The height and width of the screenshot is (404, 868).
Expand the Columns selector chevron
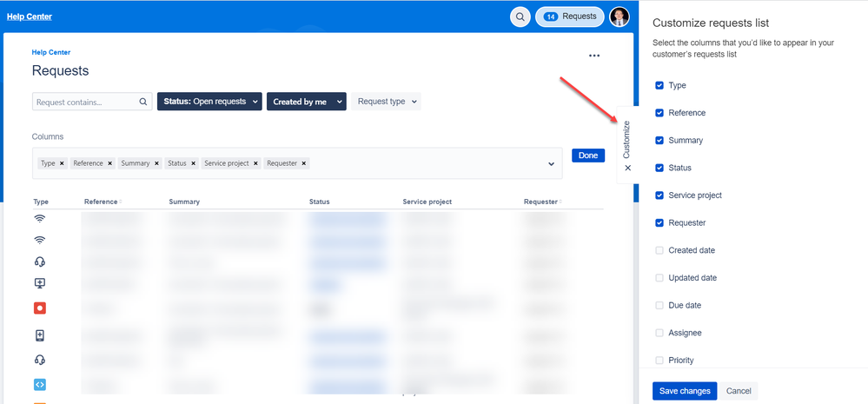point(552,164)
